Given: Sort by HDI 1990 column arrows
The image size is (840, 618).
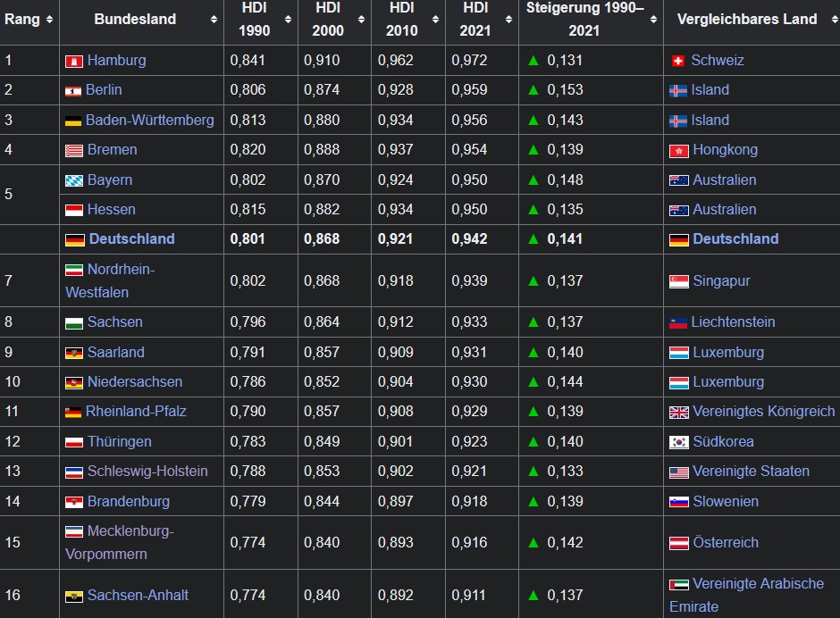Looking at the screenshot, I should coord(288,20).
